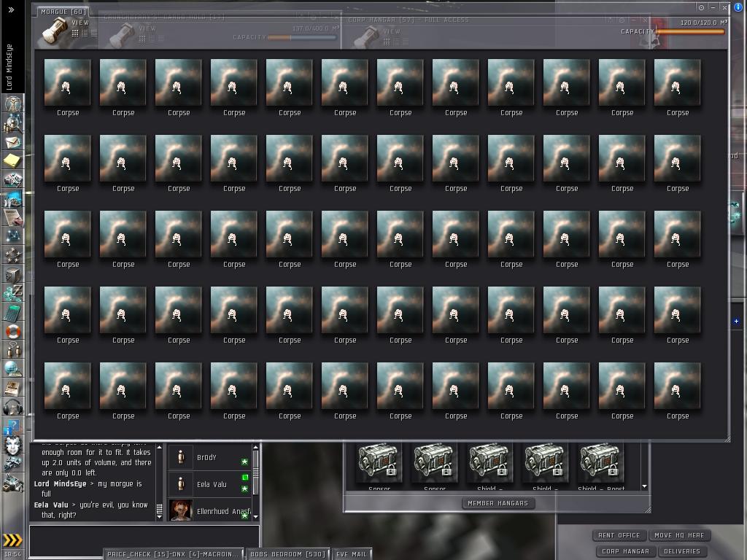Switch Corp Hangar window to list view
The height and width of the screenshot is (560, 747).
406,42
